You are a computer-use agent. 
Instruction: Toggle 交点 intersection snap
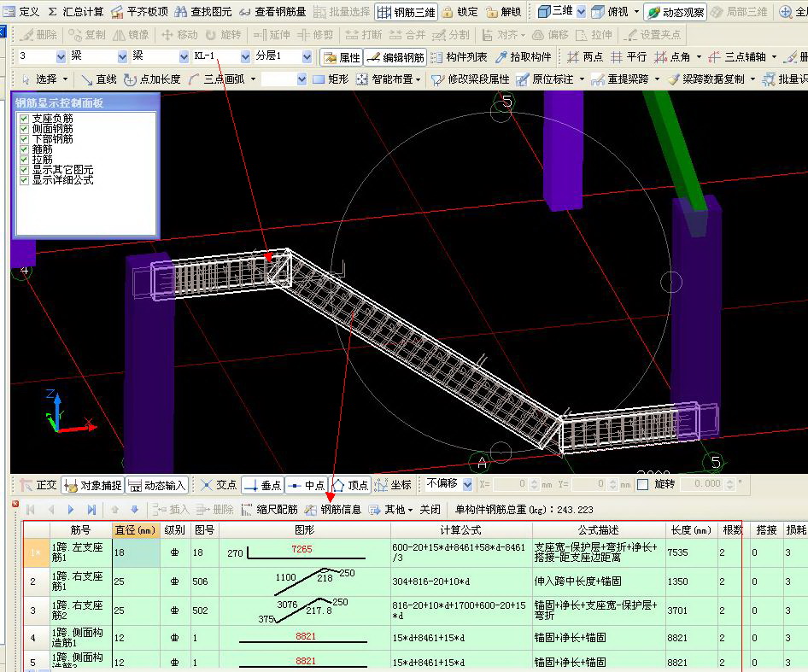point(218,485)
